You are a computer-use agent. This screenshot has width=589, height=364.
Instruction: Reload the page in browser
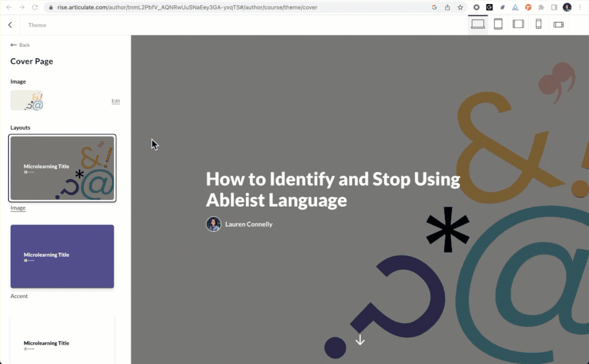pos(35,7)
